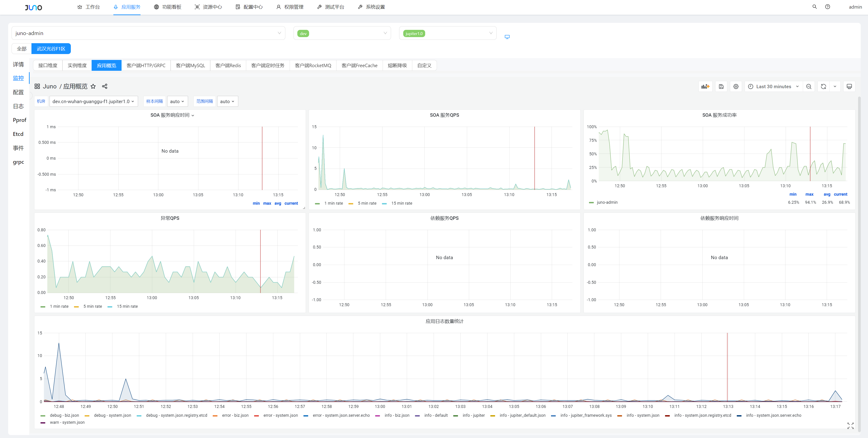Open Etcd in the side menu
This screenshot has height=438, width=868.
[x=18, y=134]
